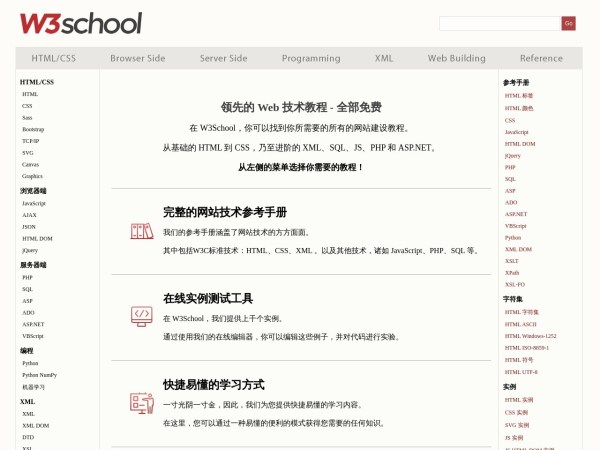This screenshot has height=450, width=600.
Task: Open the Reference navigation tab
Action: click(541, 58)
